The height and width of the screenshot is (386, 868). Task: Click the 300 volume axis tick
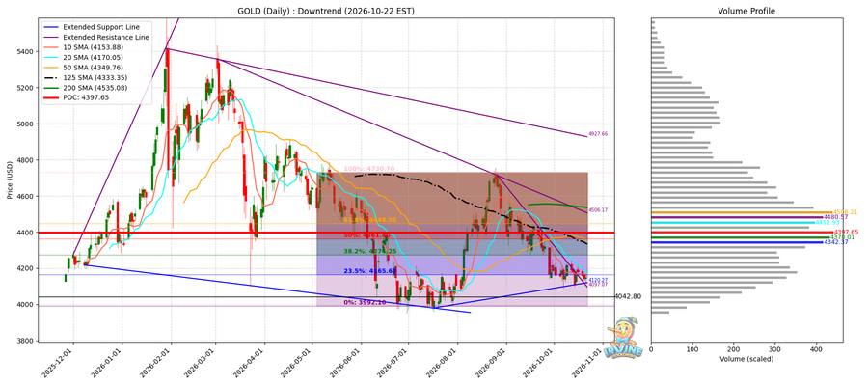tap(775, 350)
